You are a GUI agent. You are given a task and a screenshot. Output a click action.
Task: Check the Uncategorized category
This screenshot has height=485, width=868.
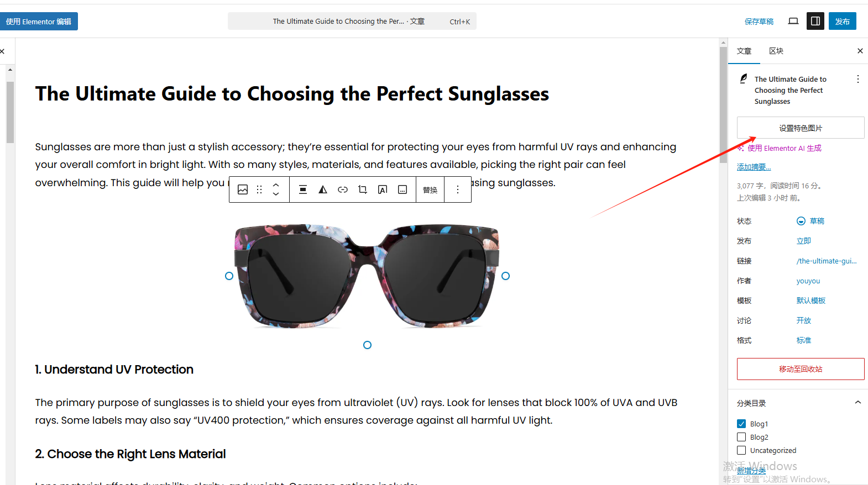coord(741,450)
